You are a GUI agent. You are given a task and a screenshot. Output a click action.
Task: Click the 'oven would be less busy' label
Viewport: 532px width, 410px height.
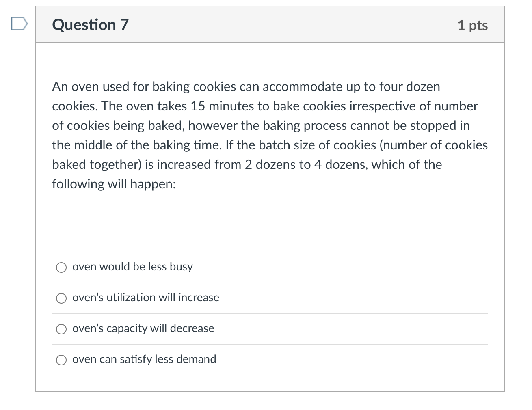click(132, 267)
